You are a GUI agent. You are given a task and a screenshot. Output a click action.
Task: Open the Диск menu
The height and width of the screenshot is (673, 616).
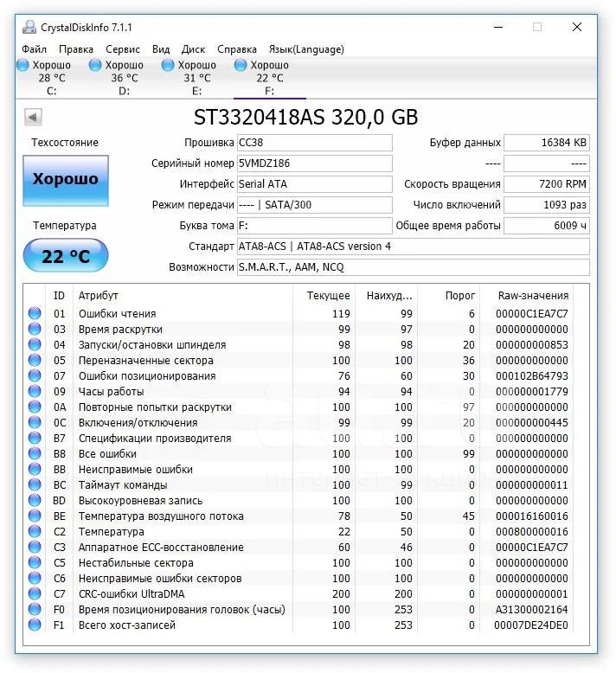(x=193, y=49)
